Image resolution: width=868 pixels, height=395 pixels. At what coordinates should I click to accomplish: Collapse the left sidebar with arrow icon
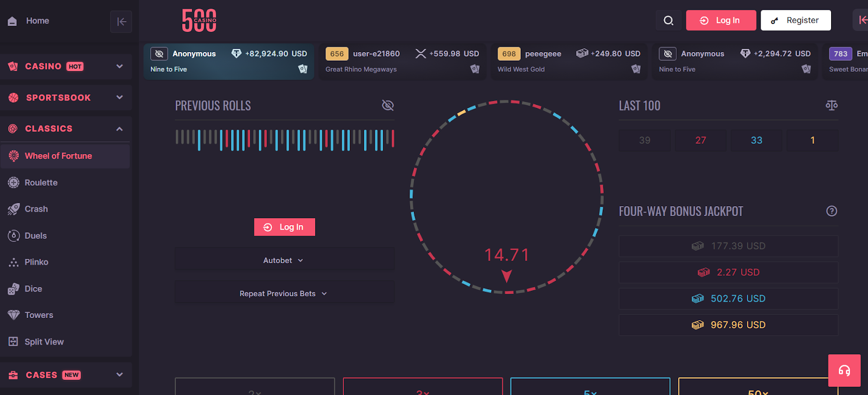click(121, 22)
